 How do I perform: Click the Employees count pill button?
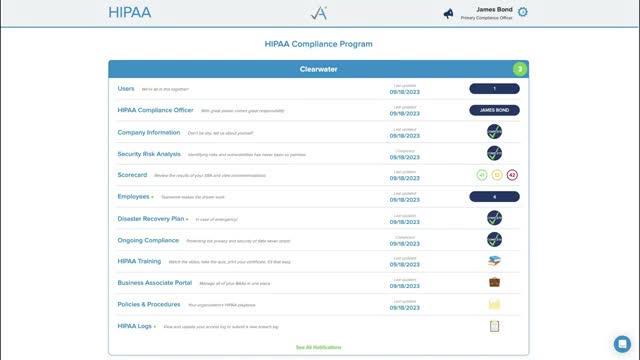click(x=494, y=197)
